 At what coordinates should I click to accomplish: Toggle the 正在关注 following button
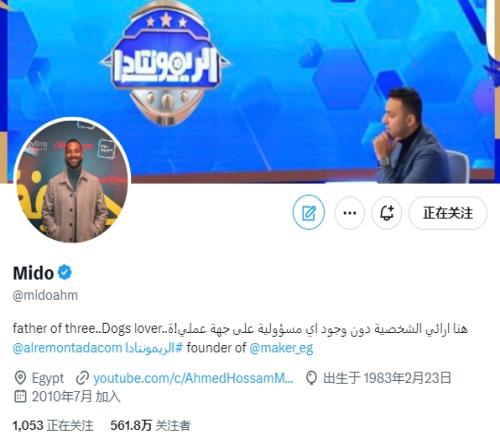[448, 213]
